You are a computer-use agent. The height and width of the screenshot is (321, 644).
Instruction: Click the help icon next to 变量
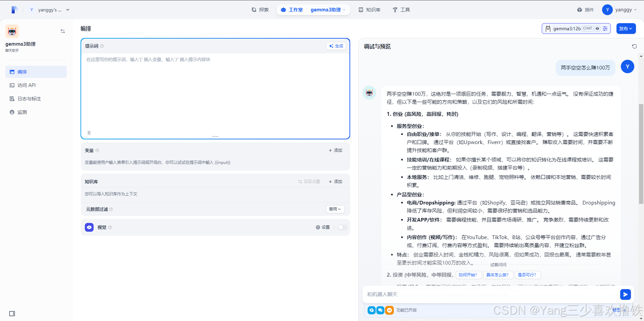[97, 150]
